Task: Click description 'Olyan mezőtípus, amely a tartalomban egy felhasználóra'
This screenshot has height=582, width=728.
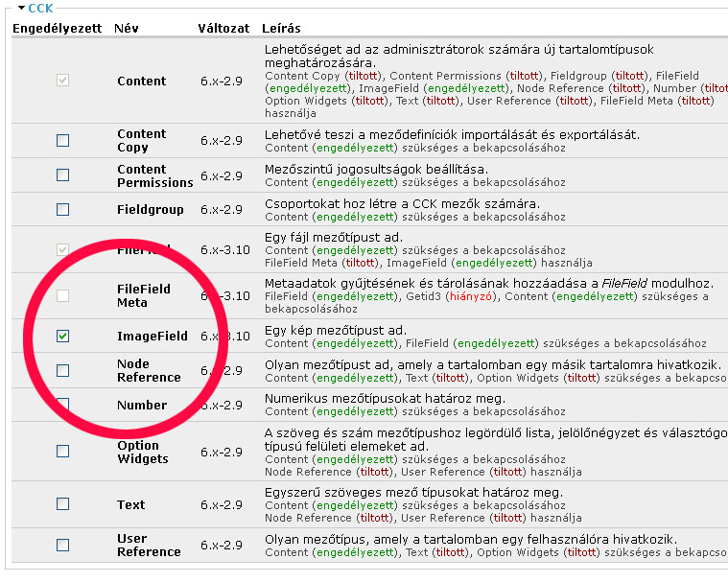Action: (x=471, y=540)
